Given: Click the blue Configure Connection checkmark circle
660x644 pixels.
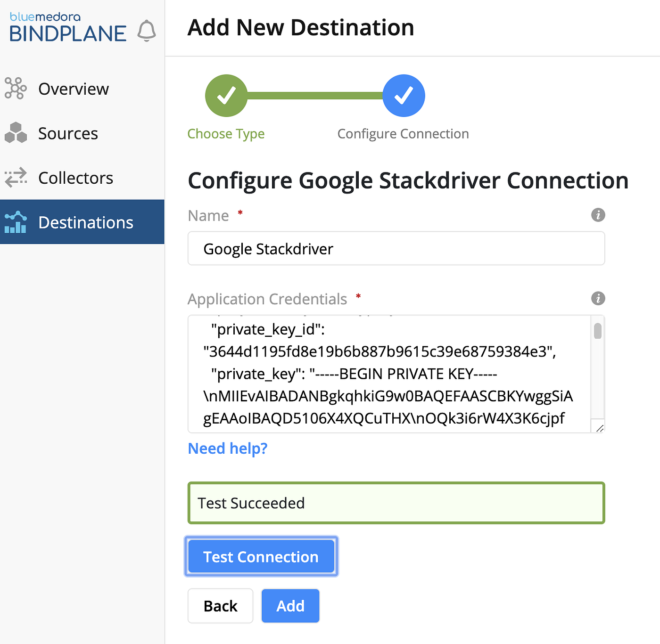Looking at the screenshot, I should tap(404, 95).
